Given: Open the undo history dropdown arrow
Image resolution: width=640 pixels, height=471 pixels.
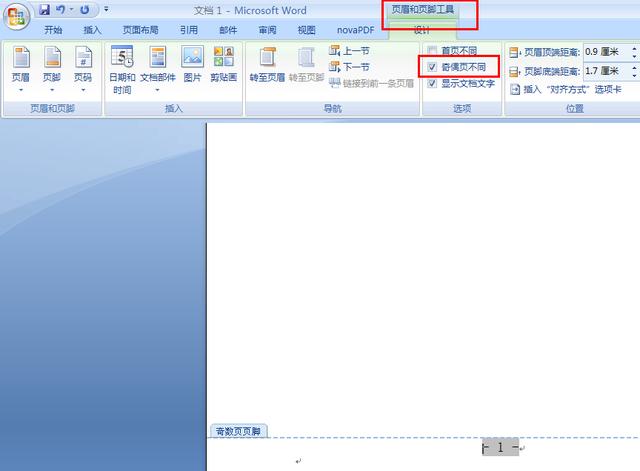Looking at the screenshot, I should coord(71,9).
